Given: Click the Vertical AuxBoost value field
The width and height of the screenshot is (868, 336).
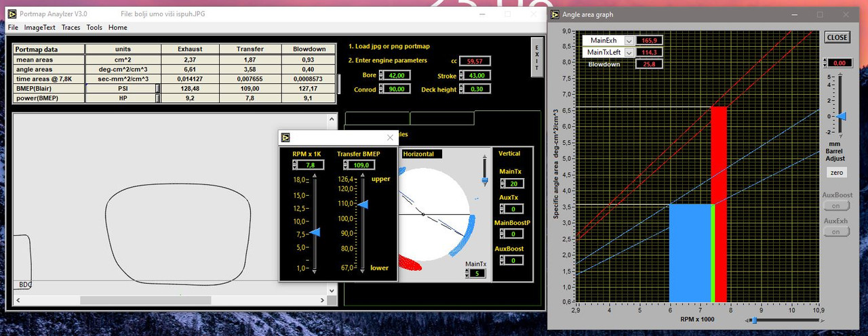Looking at the screenshot, I should pos(515,260).
